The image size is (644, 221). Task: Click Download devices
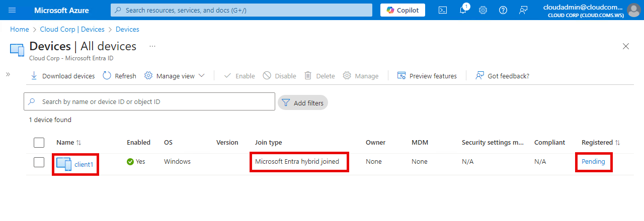coord(63,76)
